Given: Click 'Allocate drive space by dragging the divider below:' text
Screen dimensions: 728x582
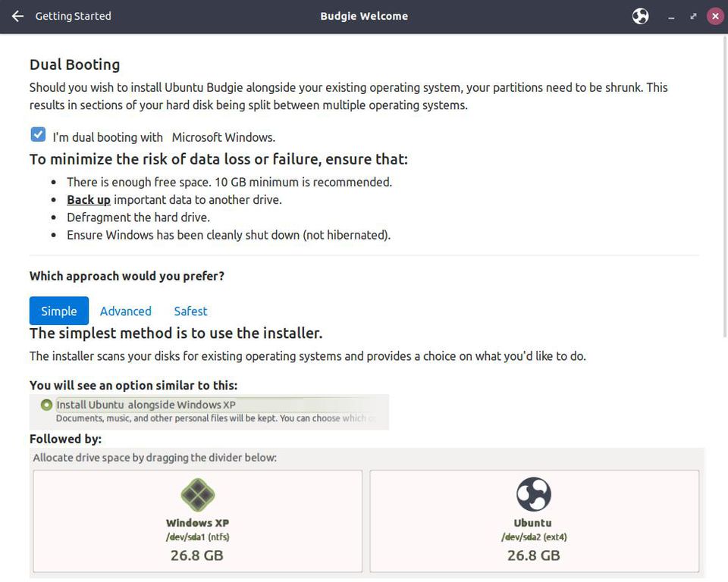Looking at the screenshot, I should coord(155,458).
